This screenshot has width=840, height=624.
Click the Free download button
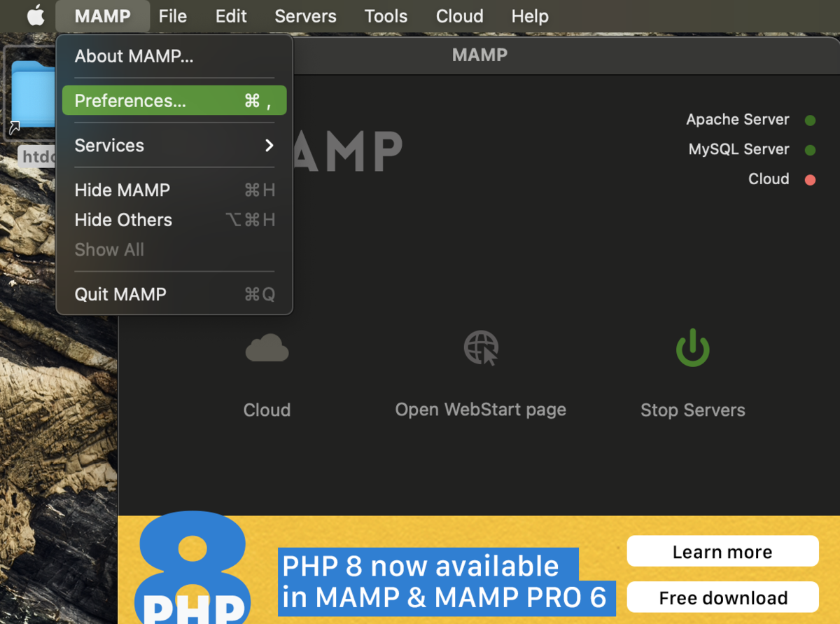722,597
